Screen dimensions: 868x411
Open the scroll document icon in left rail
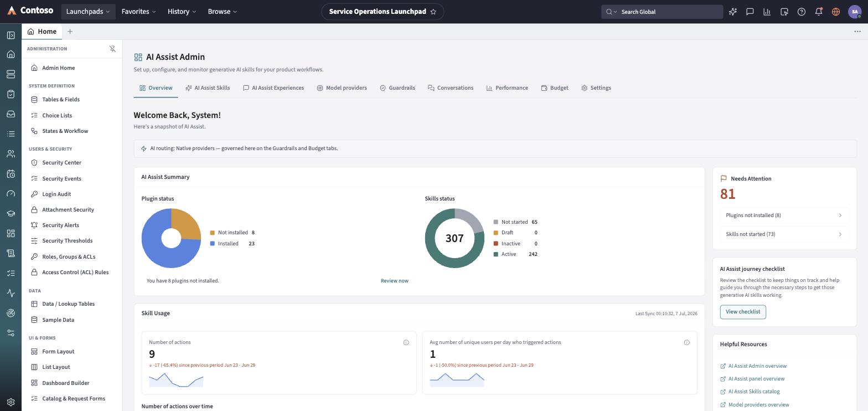(x=11, y=253)
